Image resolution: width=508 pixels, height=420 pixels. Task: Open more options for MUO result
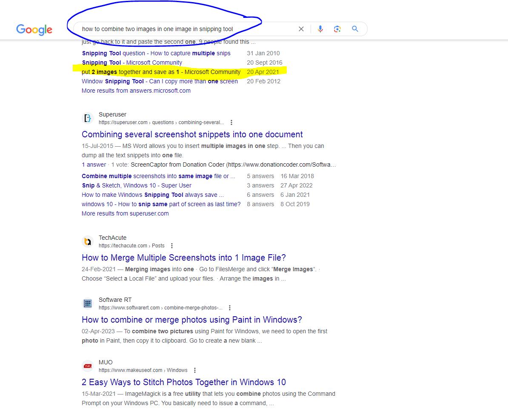tap(195, 370)
